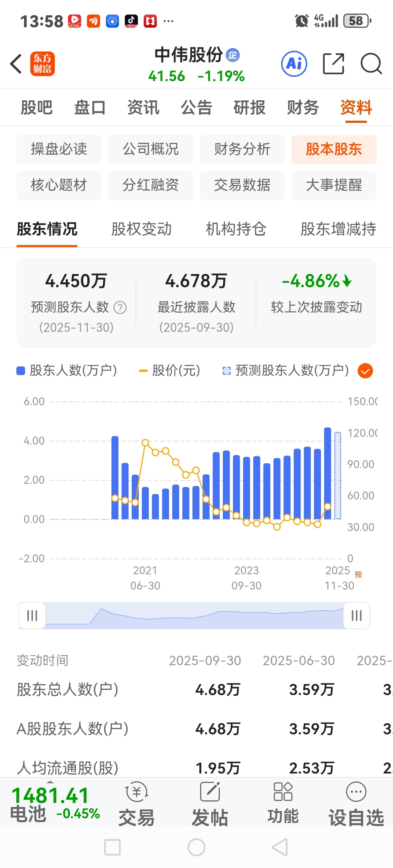Open the 核心题材 section button
The height and width of the screenshot is (868, 393).
coord(59,185)
